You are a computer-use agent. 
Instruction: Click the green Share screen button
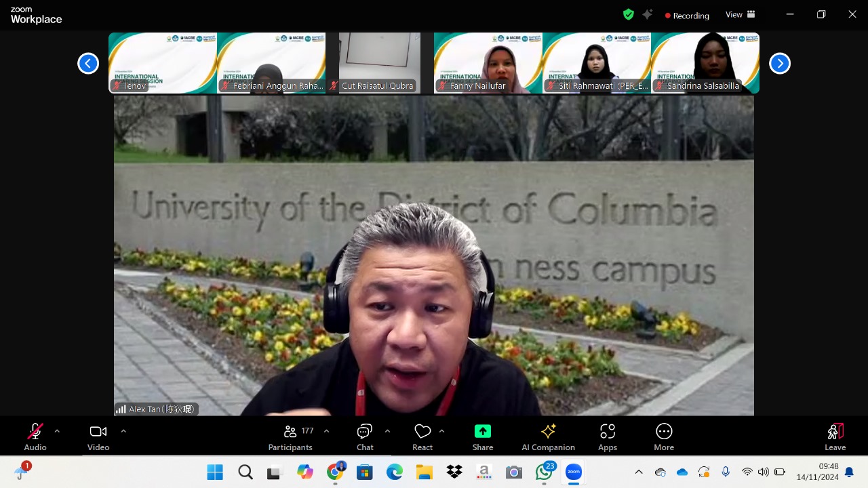[483, 437]
